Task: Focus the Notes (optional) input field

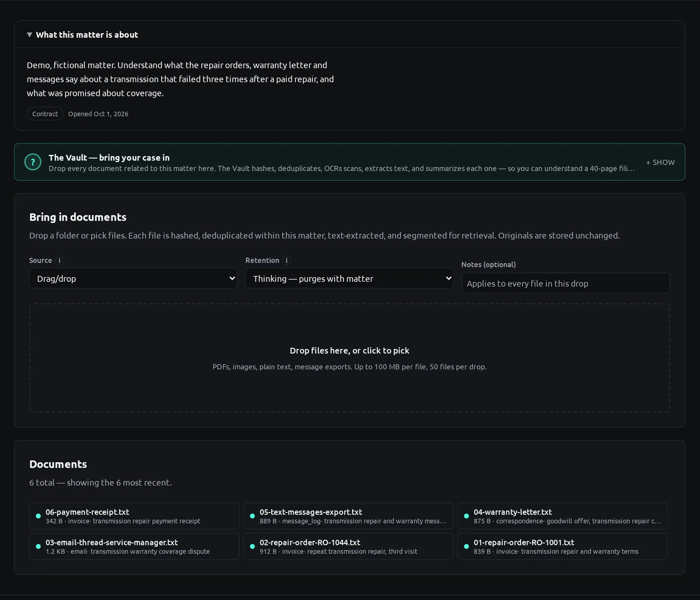Action: point(566,283)
